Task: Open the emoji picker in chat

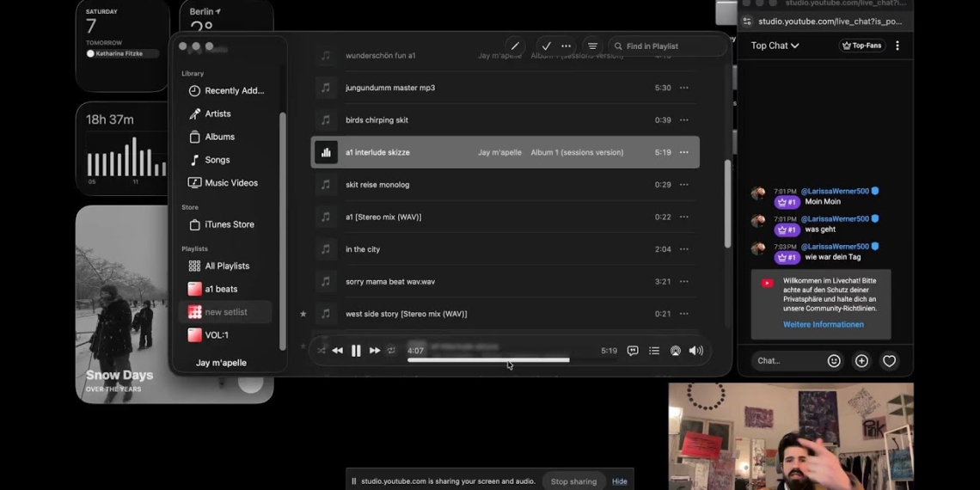Action: click(x=834, y=361)
